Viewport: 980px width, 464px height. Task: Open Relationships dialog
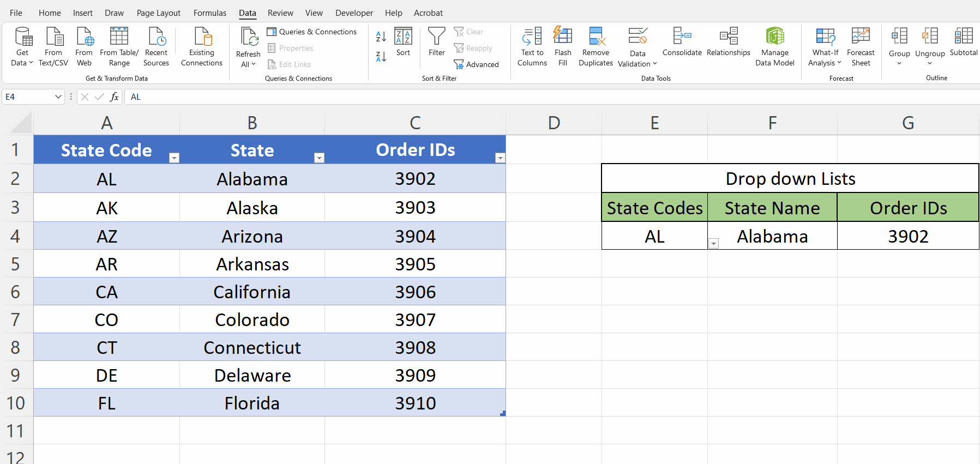point(729,42)
